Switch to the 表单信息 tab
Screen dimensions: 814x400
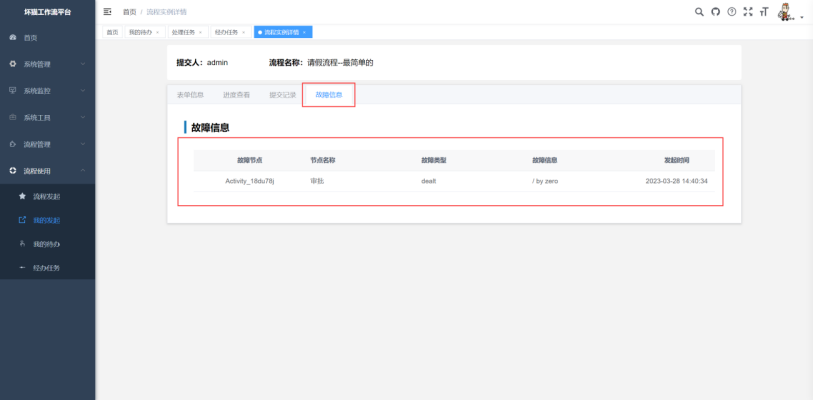(190, 95)
